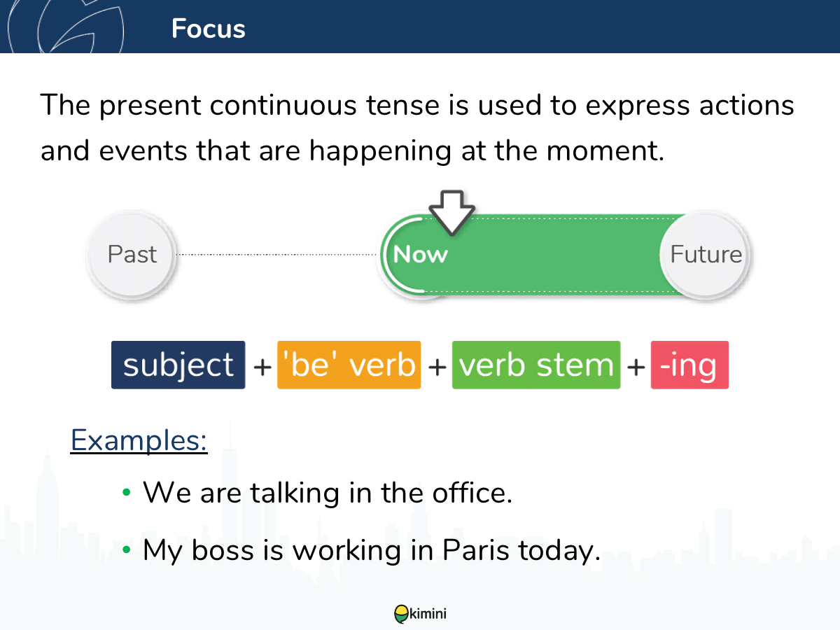840x630 pixels.
Task: Click the green bullet beside "My boss"
Action: (127, 550)
